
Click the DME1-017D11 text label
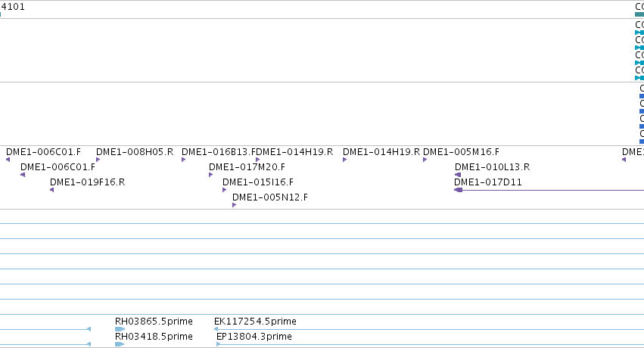[488, 182]
